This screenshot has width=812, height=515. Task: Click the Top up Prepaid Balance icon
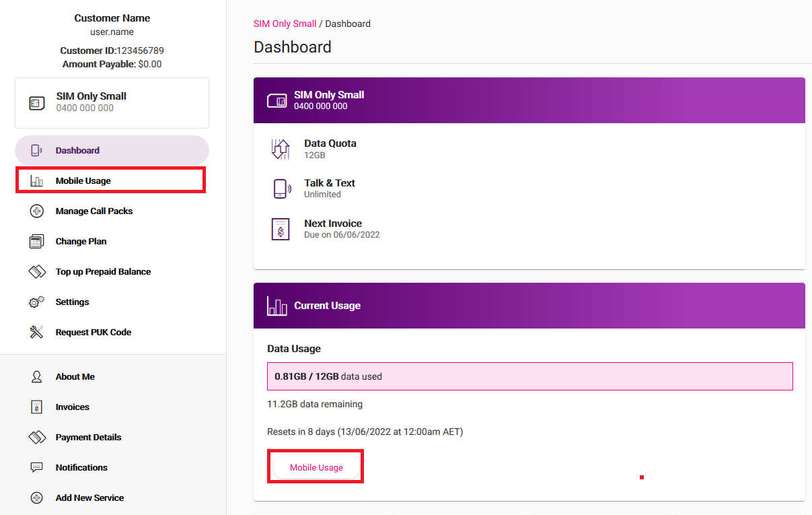tap(37, 272)
